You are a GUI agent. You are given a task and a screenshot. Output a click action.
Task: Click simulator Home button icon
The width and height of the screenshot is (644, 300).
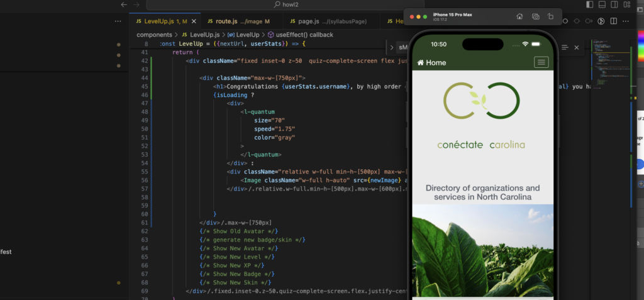(519, 16)
